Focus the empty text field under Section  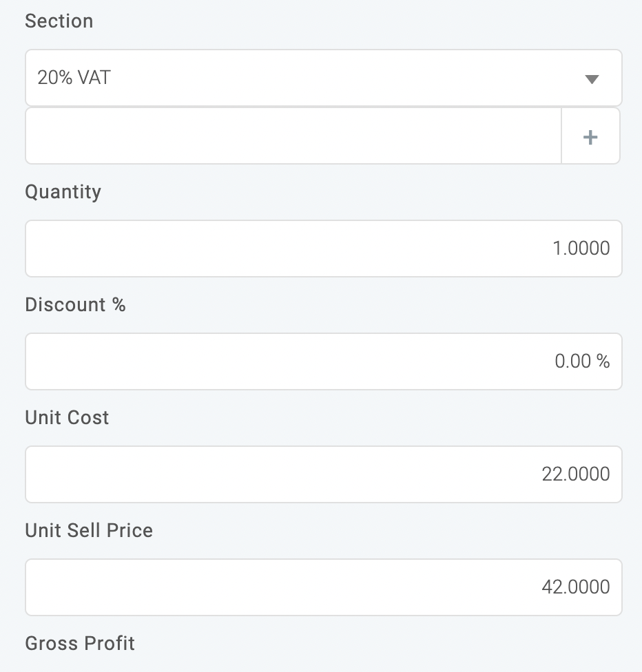tap(293, 137)
